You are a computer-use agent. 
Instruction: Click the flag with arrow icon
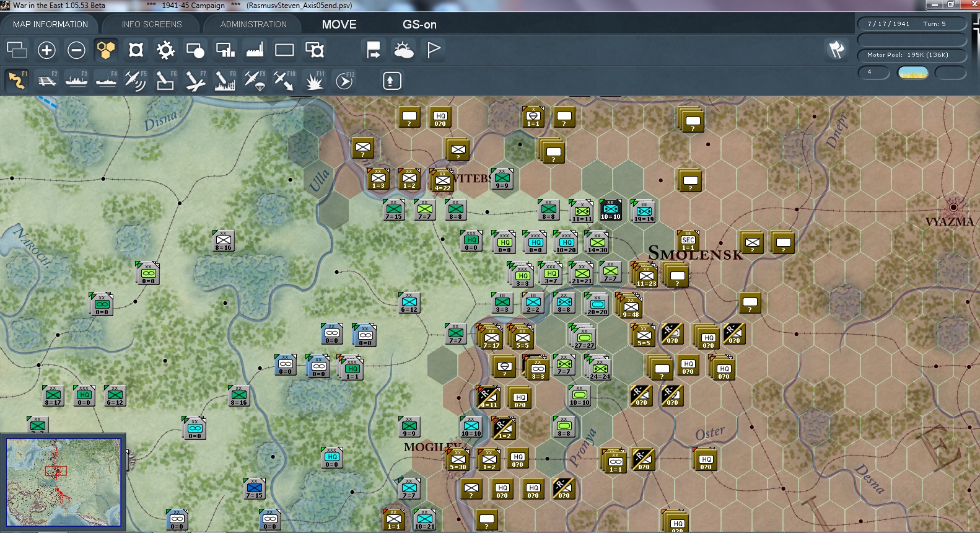pos(374,50)
